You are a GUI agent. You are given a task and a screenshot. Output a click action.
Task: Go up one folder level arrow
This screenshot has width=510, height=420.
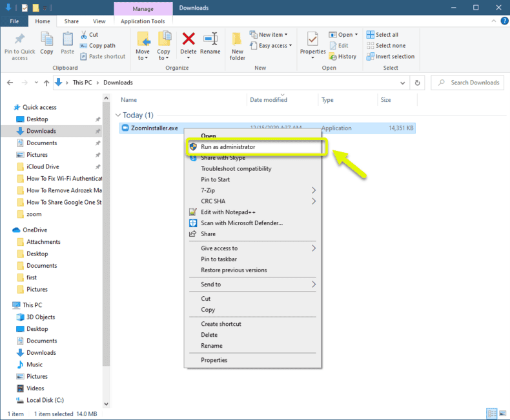coord(46,83)
